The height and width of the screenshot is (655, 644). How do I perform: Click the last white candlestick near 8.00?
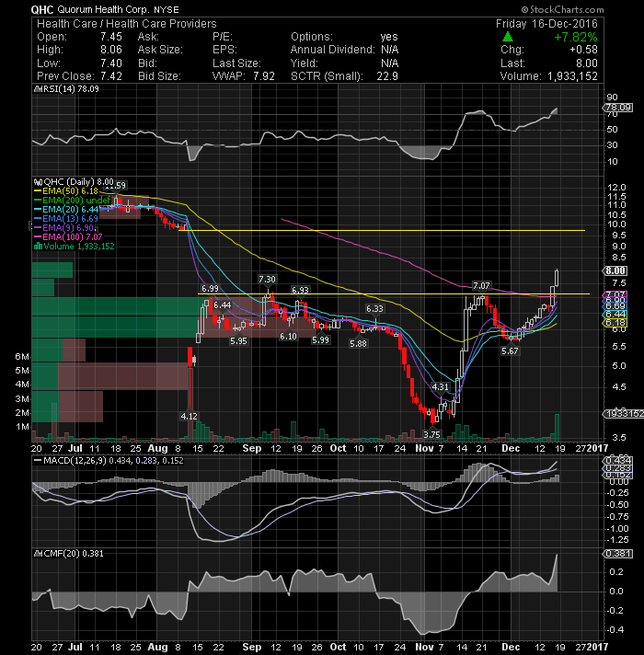[557, 278]
